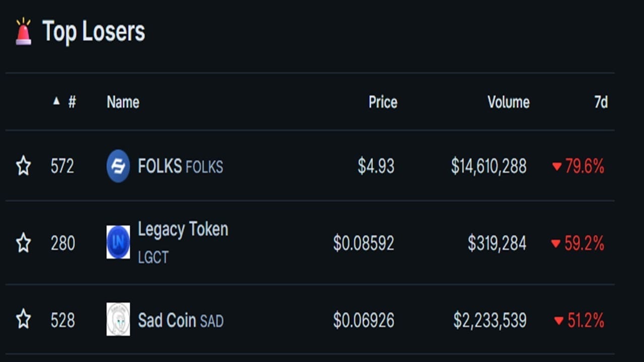Click the FOLKS volume $14,610,288 cell

click(x=489, y=166)
